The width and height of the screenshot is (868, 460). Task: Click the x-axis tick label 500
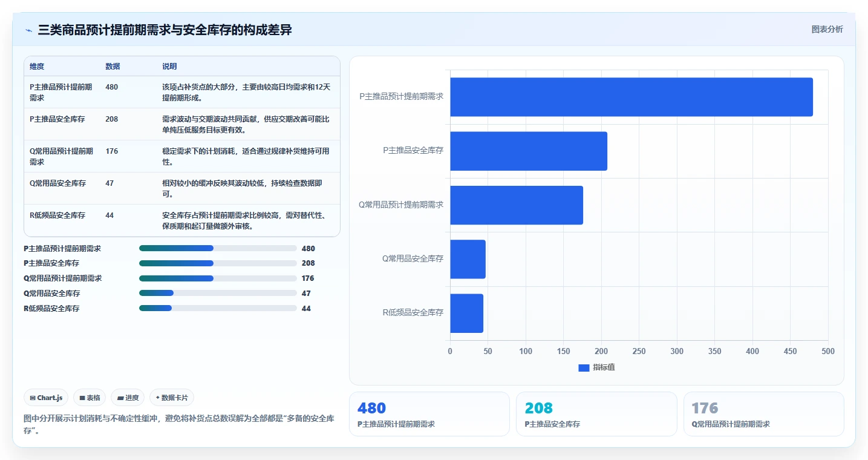pyautogui.click(x=828, y=352)
